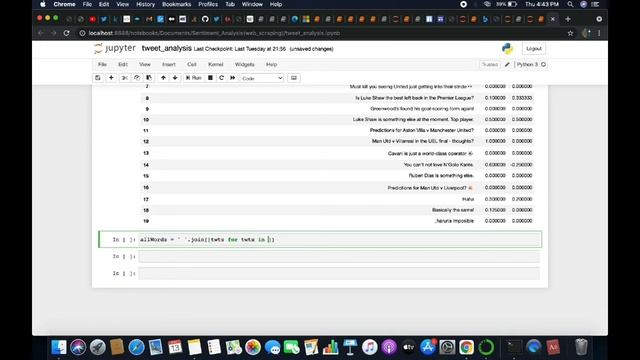Bookmark this page with star icon

tap(570, 33)
